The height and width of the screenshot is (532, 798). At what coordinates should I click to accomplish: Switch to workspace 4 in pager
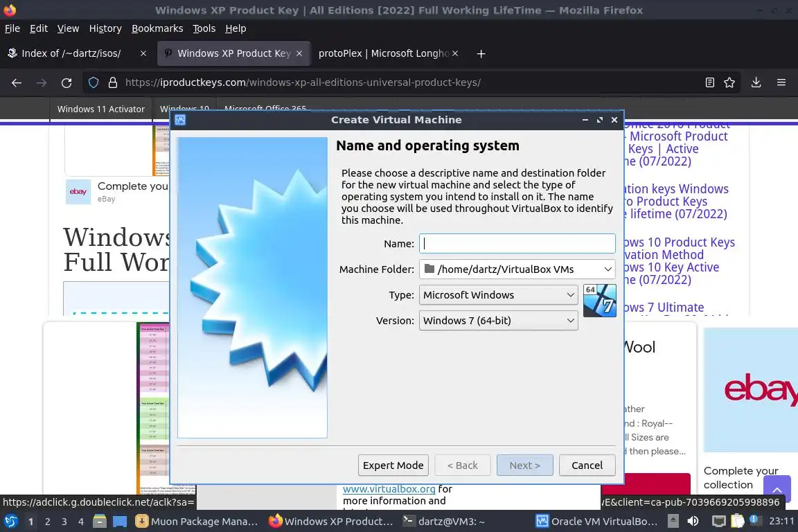(81, 522)
